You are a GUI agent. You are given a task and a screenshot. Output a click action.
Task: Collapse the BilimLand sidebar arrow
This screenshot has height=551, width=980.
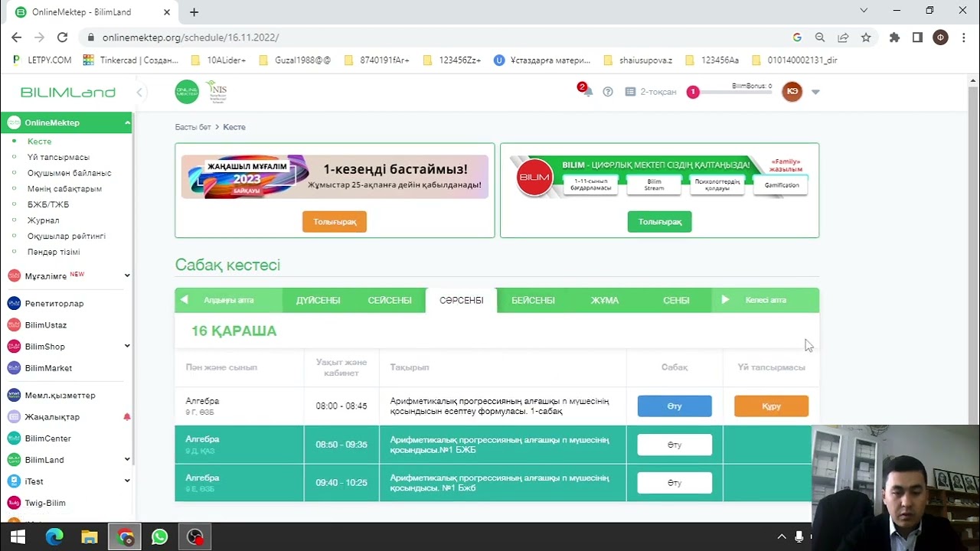click(139, 93)
